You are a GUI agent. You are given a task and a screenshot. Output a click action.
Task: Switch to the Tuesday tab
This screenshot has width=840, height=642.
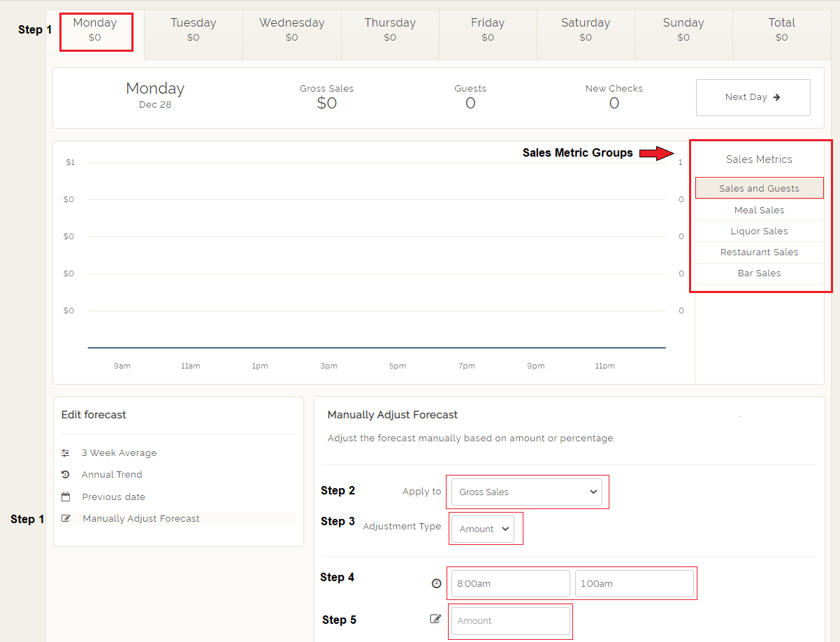click(194, 29)
